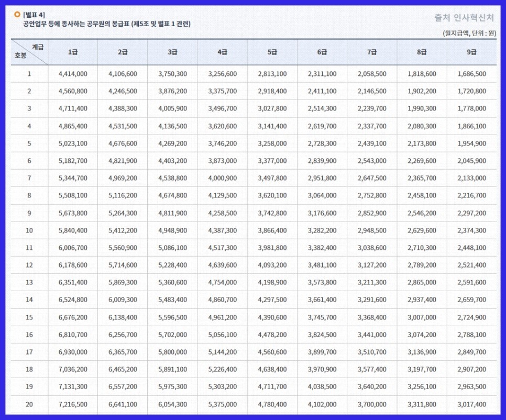Click the value 2,521,400
The width and height of the screenshot is (506, 420).
click(471, 265)
